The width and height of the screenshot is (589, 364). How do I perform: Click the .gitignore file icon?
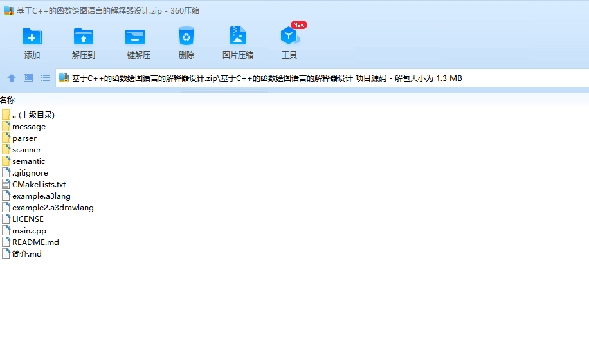(6, 173)
